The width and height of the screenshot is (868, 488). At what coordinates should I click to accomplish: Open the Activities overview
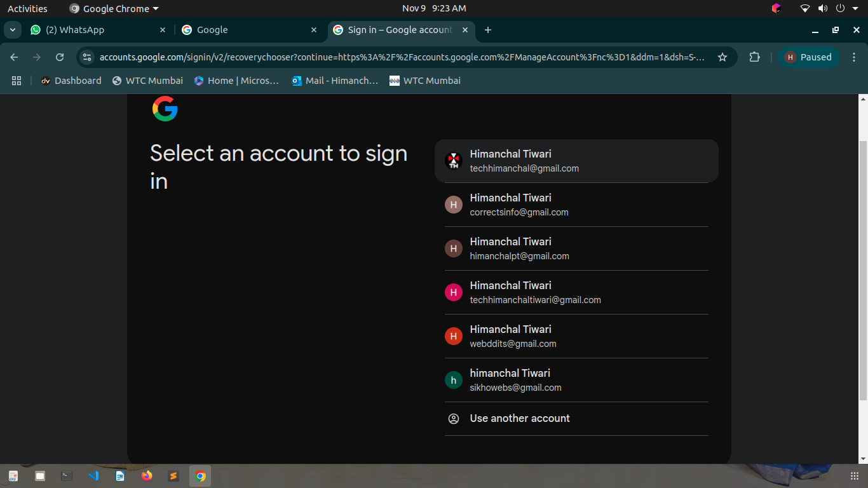tap(27, 8)
